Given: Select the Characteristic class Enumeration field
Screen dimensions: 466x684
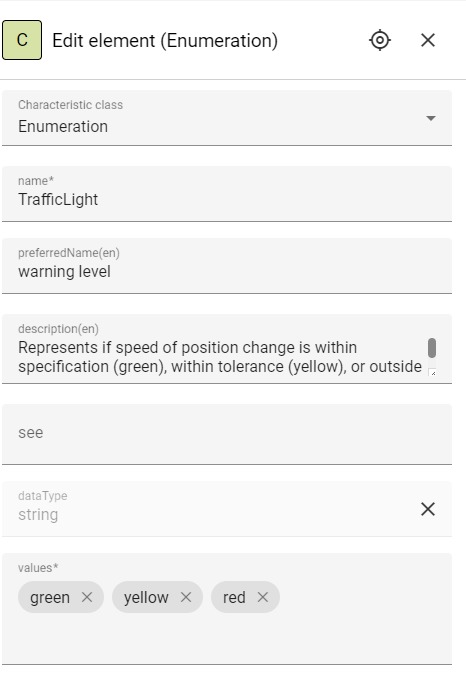Looking at the screenshot, I should [x=227, y=118].
